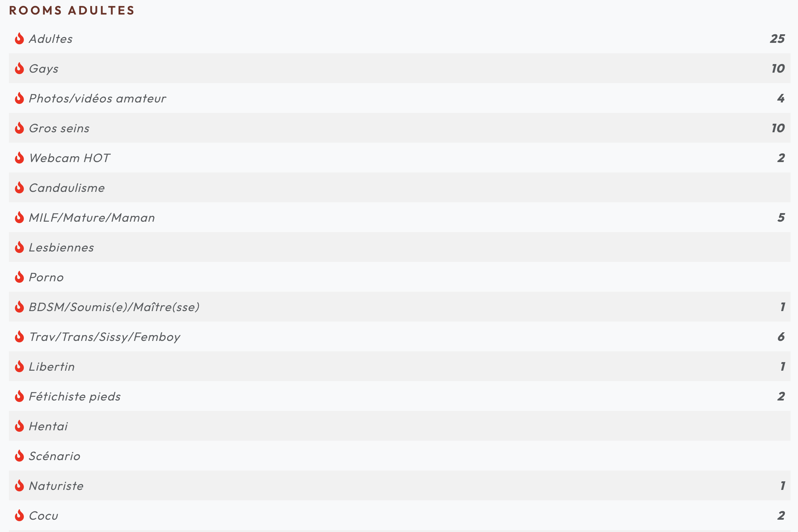
Task: Click the Porno category row
Action: [399, 277]
